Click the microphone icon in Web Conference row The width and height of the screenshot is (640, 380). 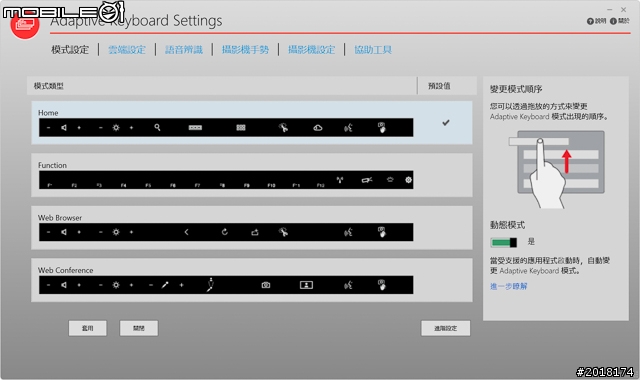coord(165,285)
